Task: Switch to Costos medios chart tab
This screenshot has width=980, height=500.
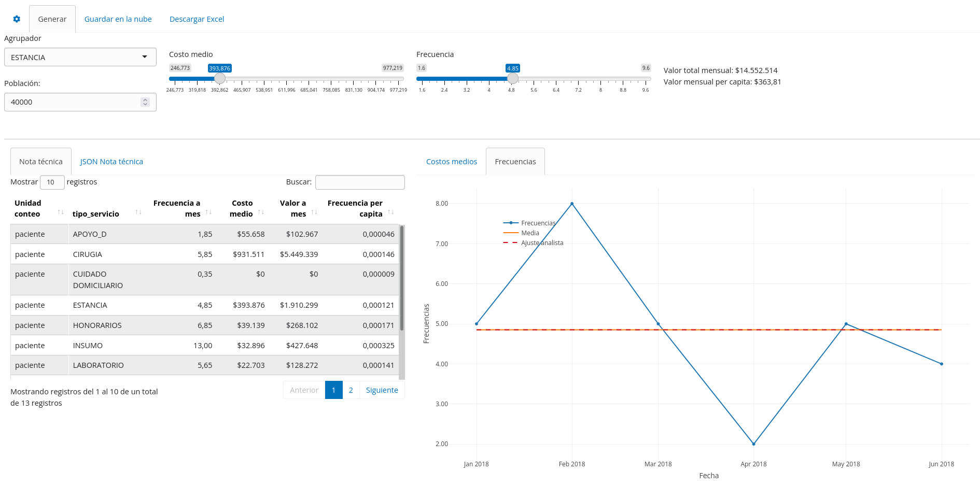Action: click(x=452, y=162)
